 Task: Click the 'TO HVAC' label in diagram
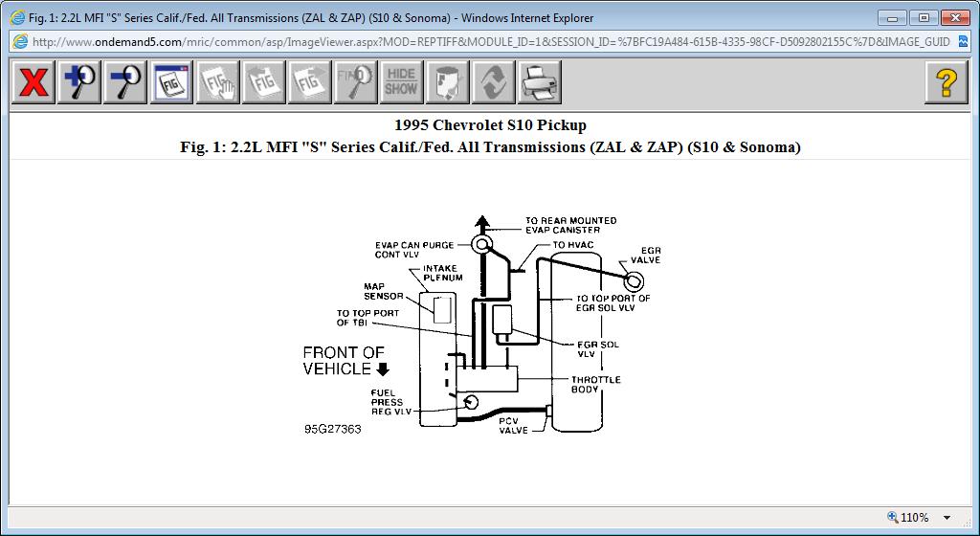click(573, 245)
